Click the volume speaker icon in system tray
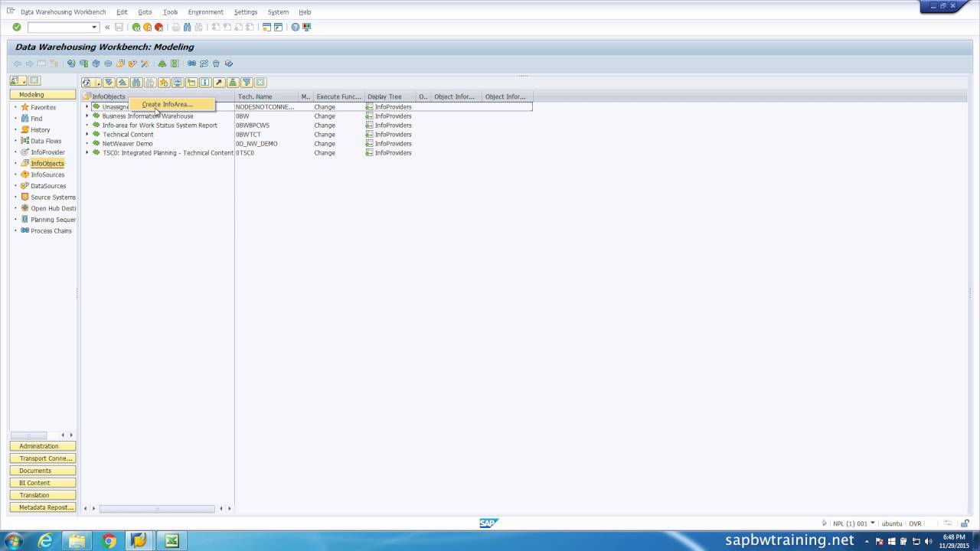 point(928,541)
